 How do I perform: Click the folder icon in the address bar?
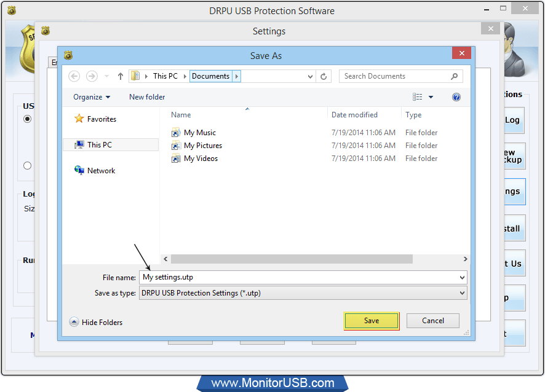(x=135, y=76)
